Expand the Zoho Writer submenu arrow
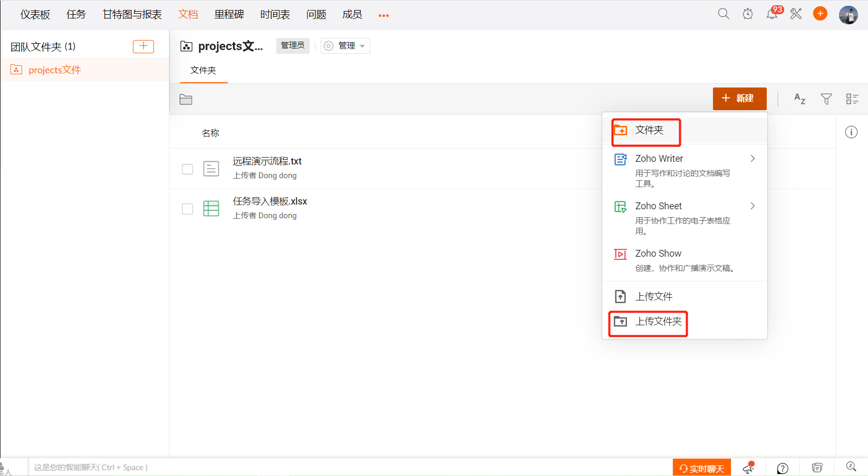This screenshot has width=868, height=476. click(753, 159)
